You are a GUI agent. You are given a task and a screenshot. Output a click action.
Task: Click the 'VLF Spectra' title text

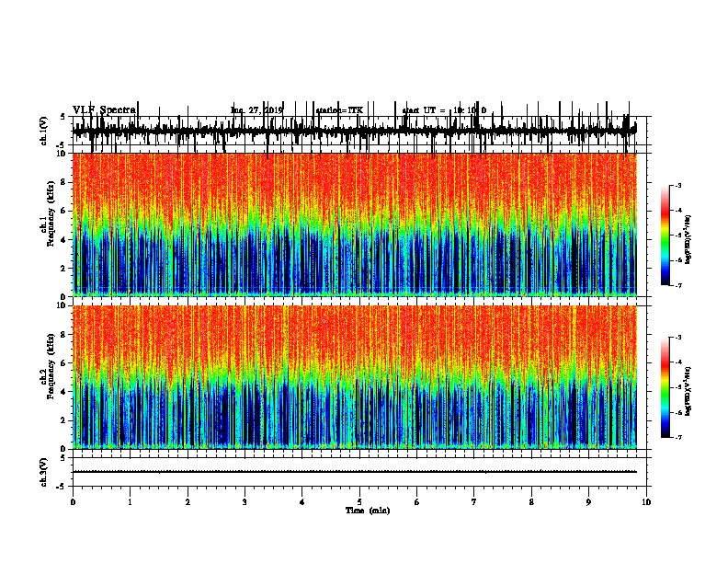click(x=104, y=110)
